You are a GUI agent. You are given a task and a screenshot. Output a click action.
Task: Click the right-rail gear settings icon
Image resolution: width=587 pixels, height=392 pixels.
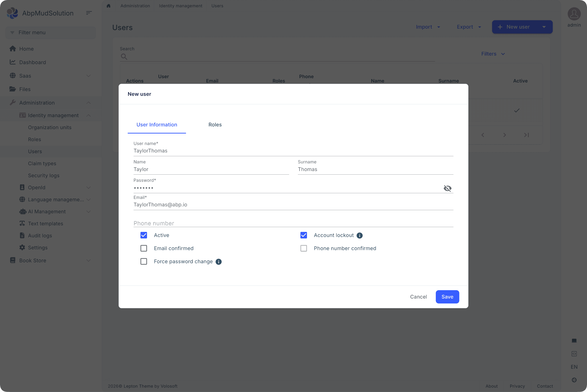(x=574, y=380)
